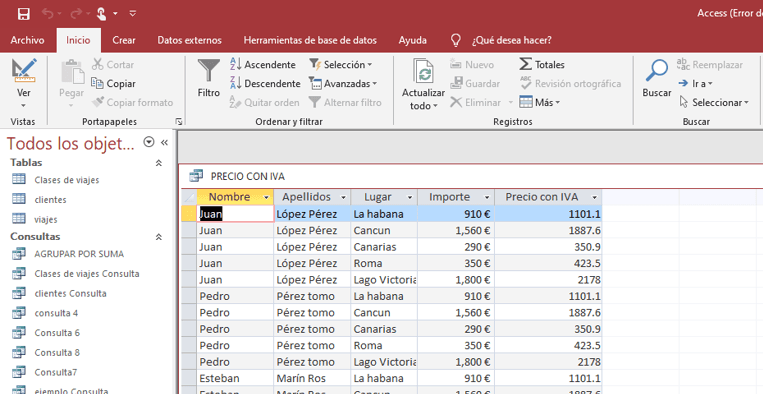Open the Ayuda tab
This screenshot has height=394, width=763.
pos(413,40)
